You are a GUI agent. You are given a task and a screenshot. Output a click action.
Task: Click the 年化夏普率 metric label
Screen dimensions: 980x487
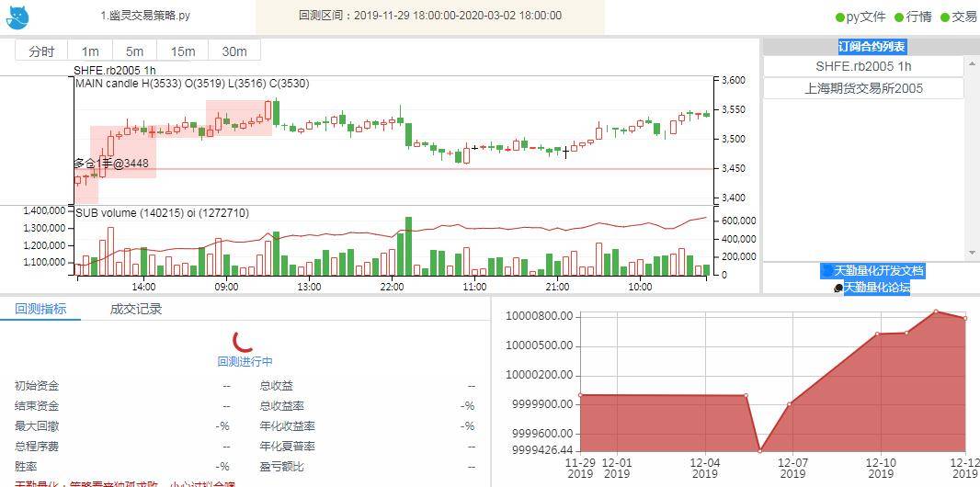coord(288,447)
